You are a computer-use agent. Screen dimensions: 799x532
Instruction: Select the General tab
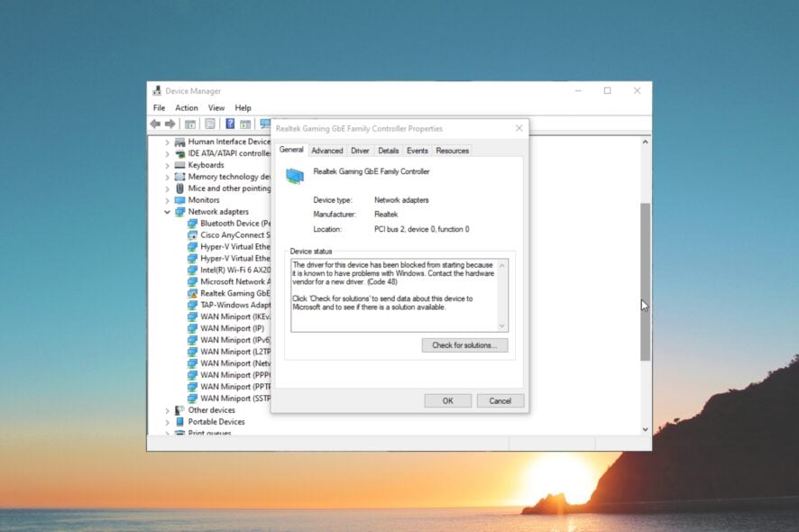pyautogui.click(x=291, y=150)
